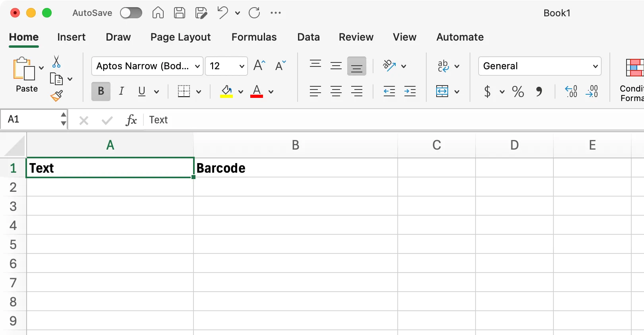Cut selection with scissors icon
The image size is (644, 335).
tap(56, 62)
